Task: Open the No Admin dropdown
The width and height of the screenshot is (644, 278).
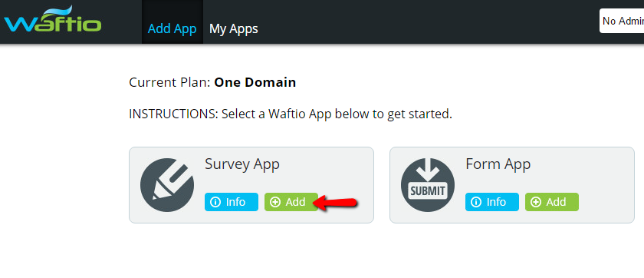Action: coord(622,21)
